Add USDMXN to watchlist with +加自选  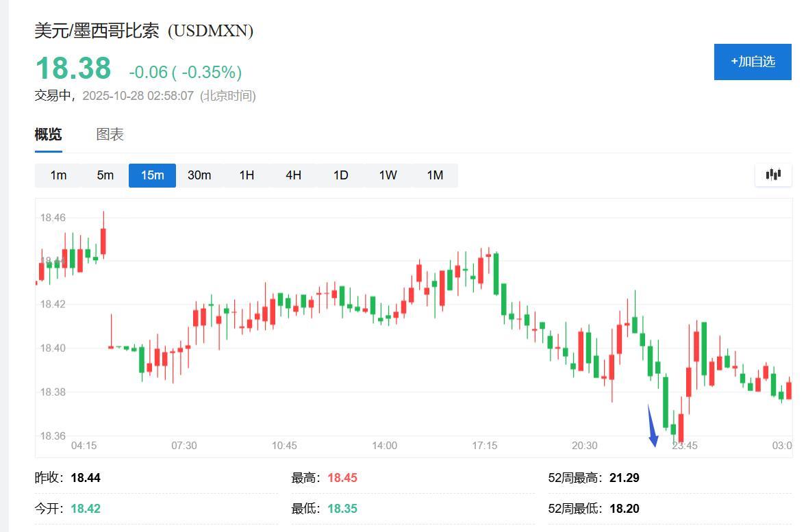[x=752, y=62]
